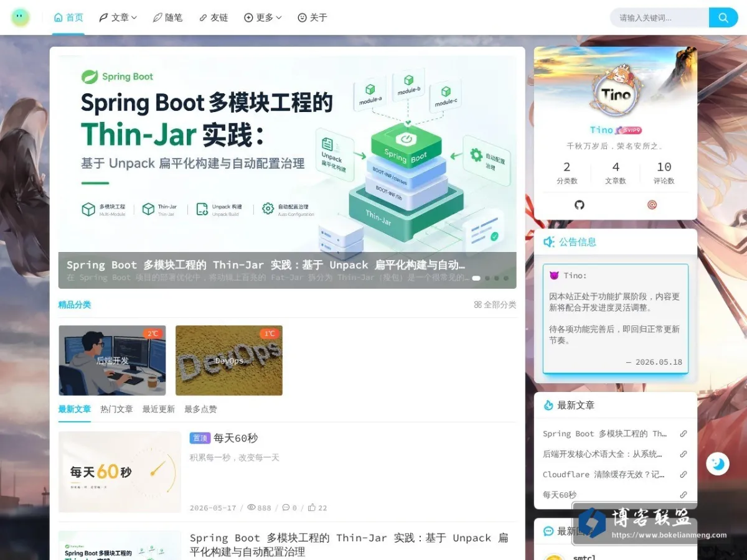Click the announcement date 2026.05.18
The height and width of the screenshot is (560, 747).
click(659, 362)
